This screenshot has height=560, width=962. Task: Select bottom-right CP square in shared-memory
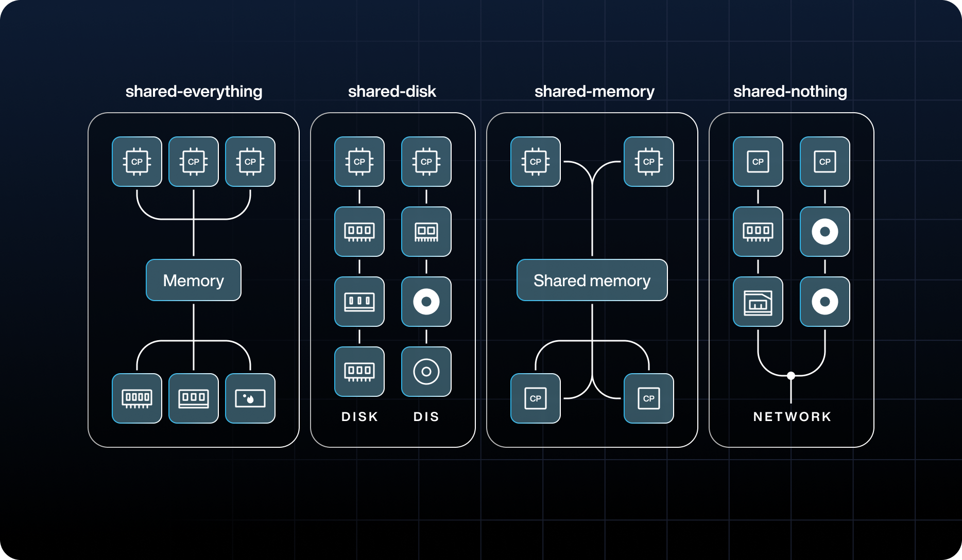[x=649, y=398]
